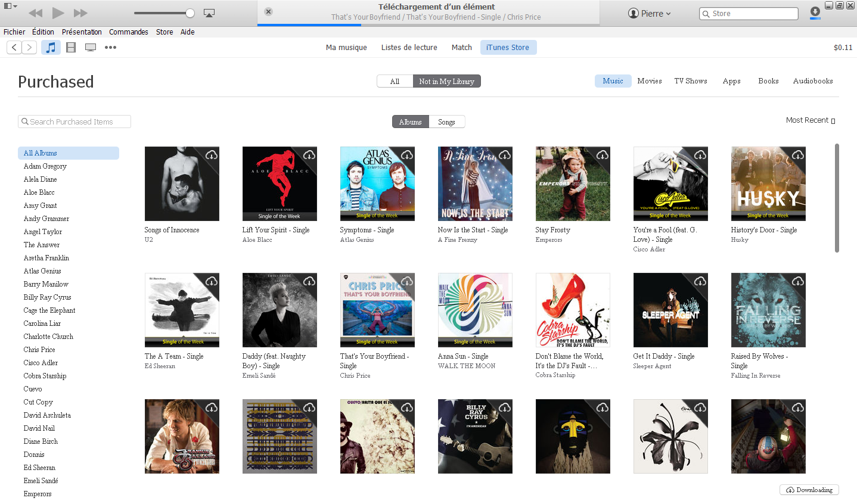Click Search Purchased Items field

click(x=74, y=122)
